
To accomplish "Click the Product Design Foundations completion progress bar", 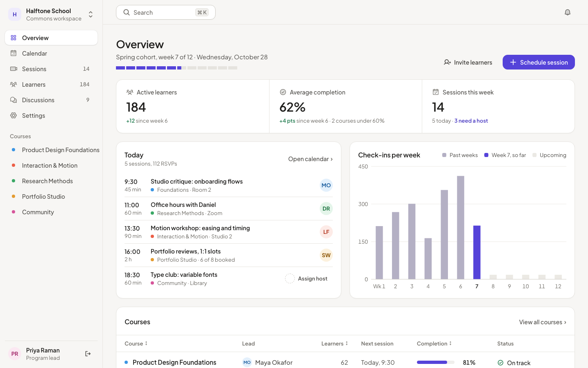I will click(x=436, y=362).
